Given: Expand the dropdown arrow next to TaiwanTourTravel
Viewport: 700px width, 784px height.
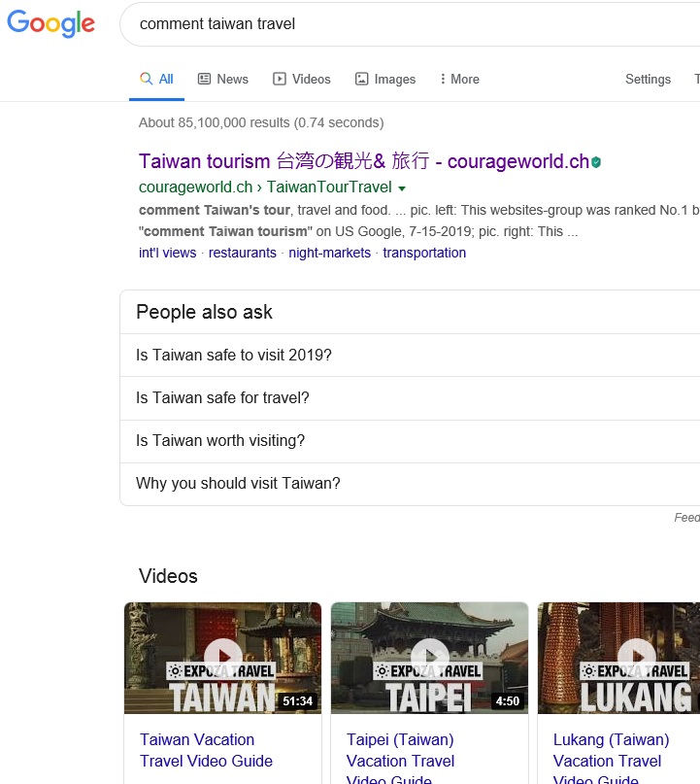Looking at the screenshot, I should 402,187.
